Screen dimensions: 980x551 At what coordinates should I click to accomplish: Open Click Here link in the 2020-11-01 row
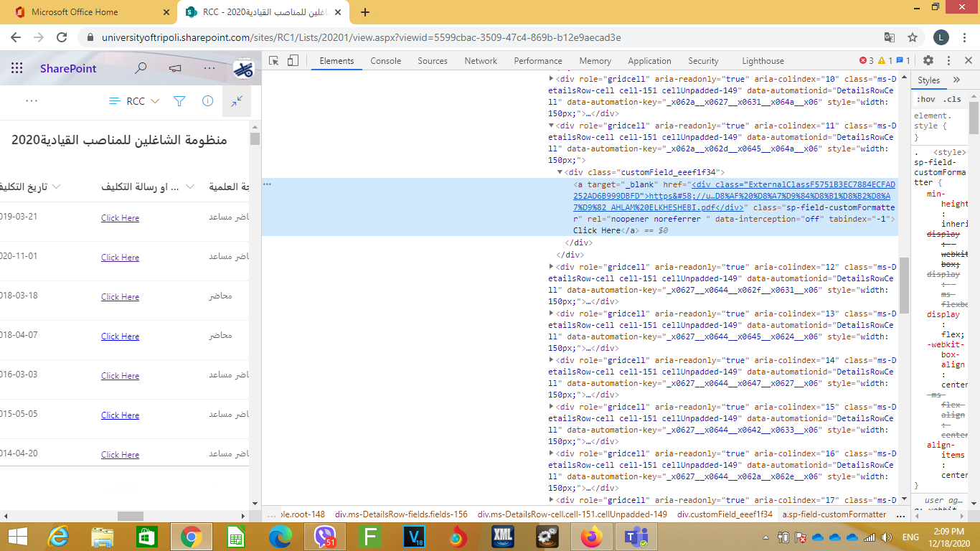pos(120,258)
